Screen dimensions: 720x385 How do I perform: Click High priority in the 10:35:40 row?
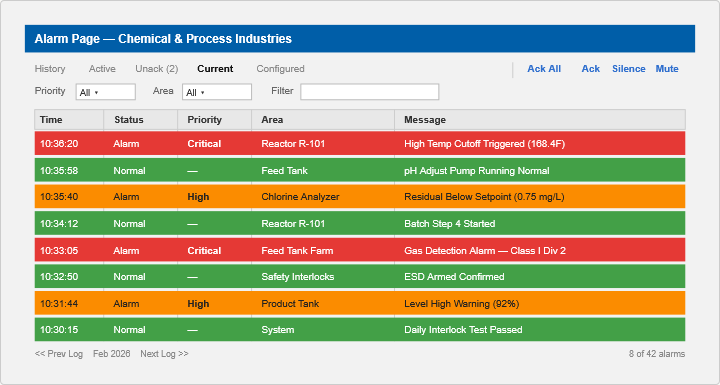click(198, 197)
